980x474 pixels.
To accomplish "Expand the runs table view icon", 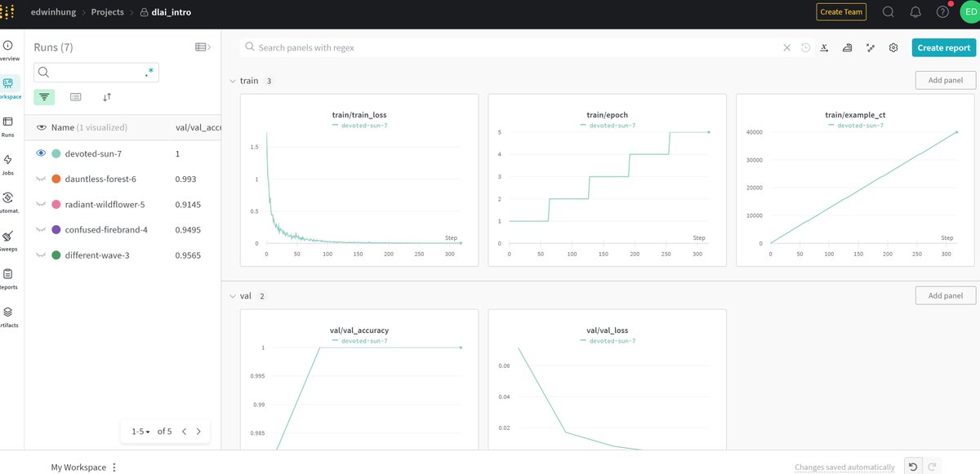I will tap(203, 47).
